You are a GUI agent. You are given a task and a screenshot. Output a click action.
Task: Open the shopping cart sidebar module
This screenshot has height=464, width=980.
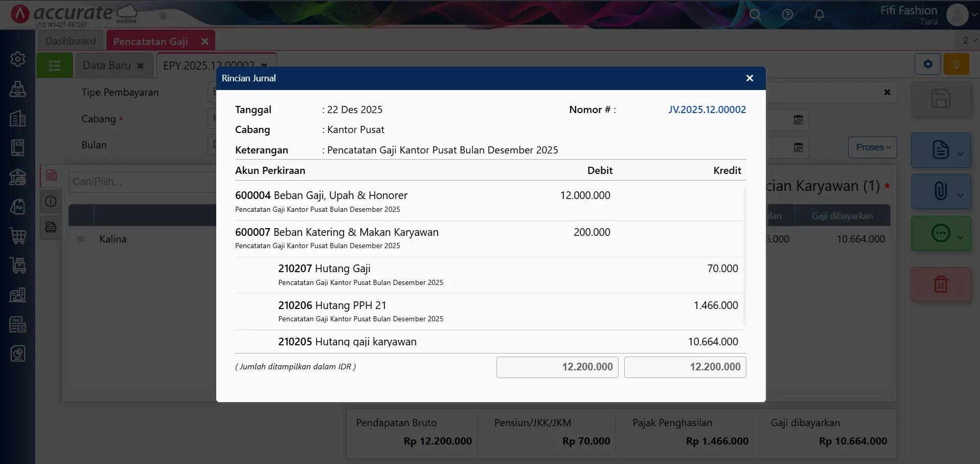click(x=18, y=236)
